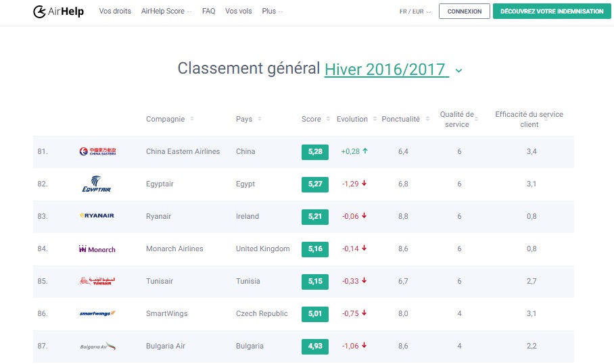Click Ponctualité column header

(x=400, y=119)
